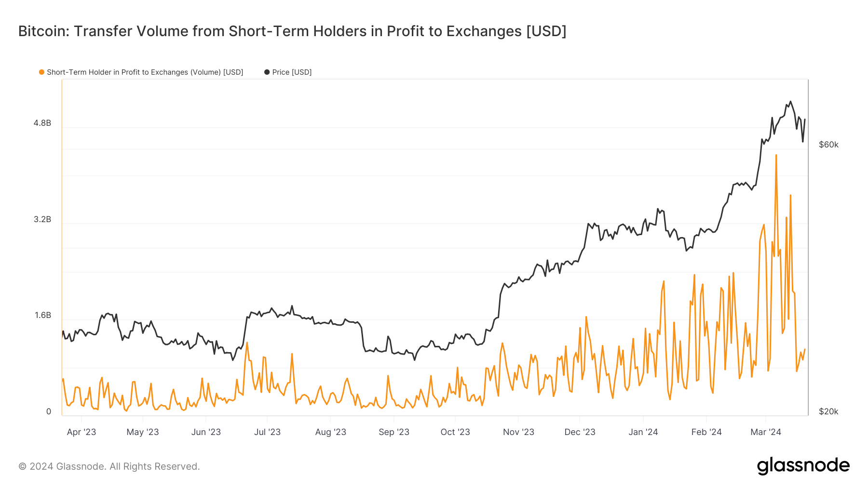This screenshot has height=488, width=868.
Task: Click the orange legend dot for Short-Term Holder volume
Action: (x=41, y=72)
